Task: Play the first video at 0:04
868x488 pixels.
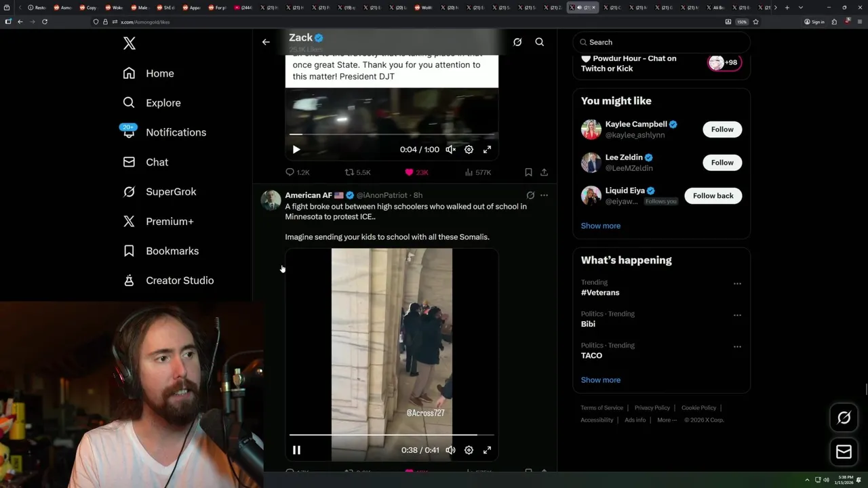Action: 296,149
